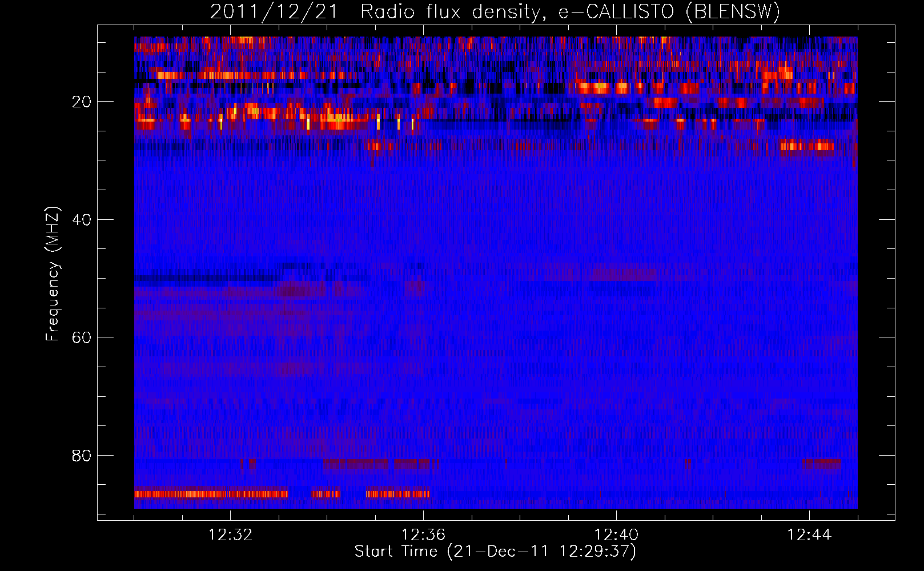Click the '12:44' time axis label
Image resolution: width=924 pixels, height=571 pixels.
click(x=809, y=535)
